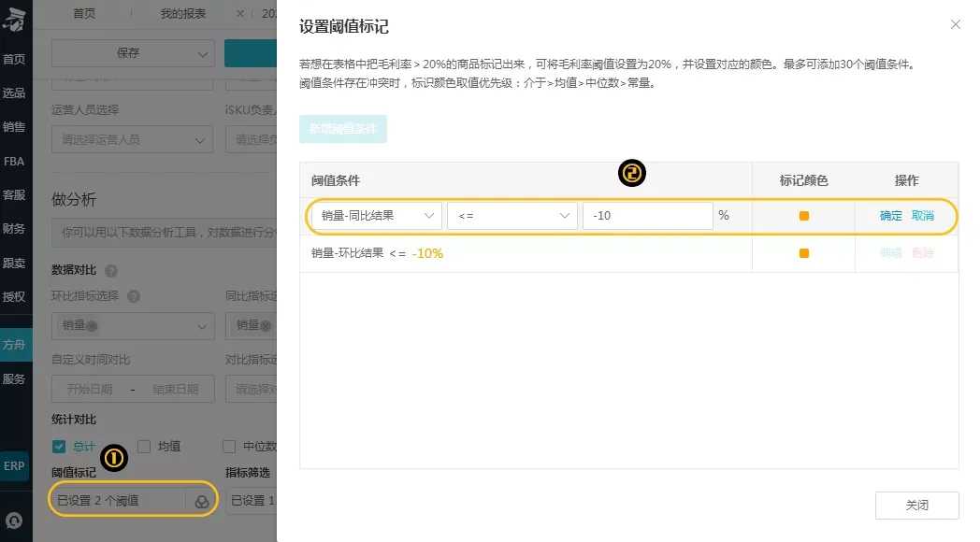Open 方舟 in left sidebar
980x542 pixels.
15,345
